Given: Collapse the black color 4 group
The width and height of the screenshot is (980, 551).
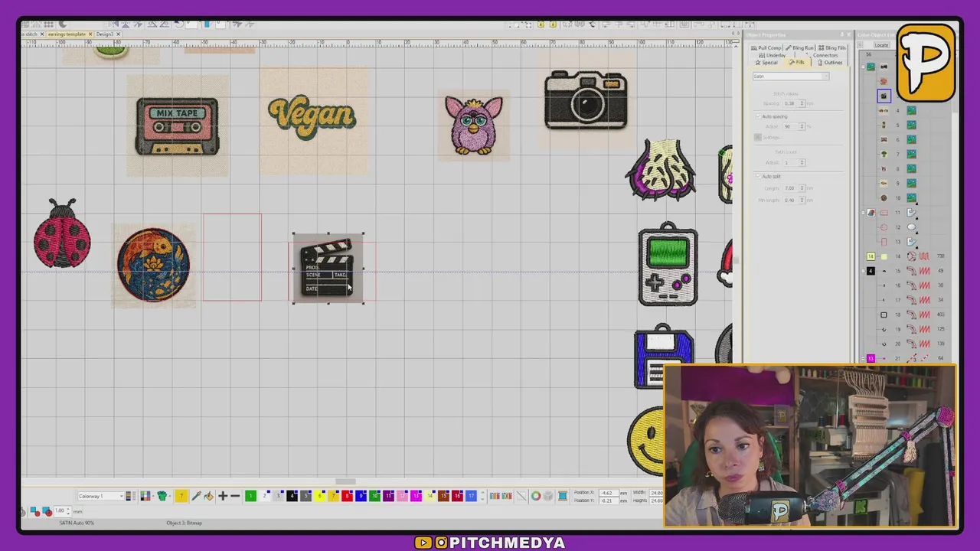Looking at the screenshot, I should tap(863, 270).
